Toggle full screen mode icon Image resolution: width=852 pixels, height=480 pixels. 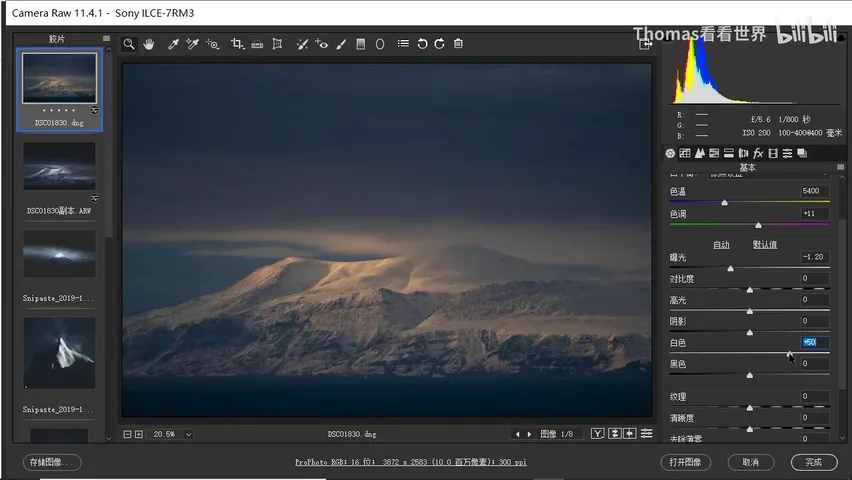pos(645,45)
